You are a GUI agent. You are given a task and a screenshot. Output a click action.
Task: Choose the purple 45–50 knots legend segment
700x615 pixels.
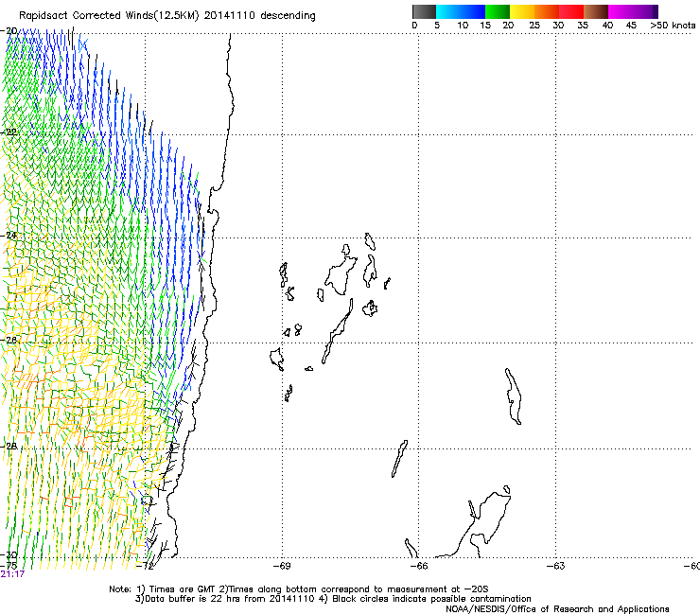(645, 11)
